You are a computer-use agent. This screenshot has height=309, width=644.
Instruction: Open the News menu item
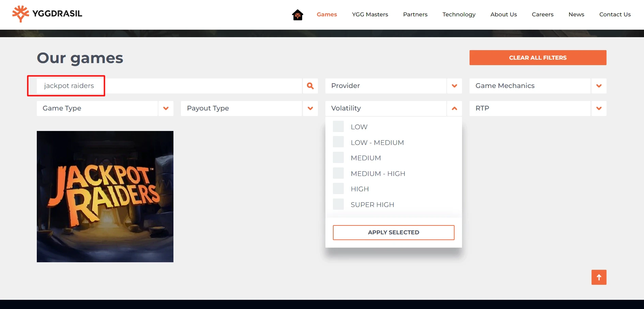tap(576, 14)
